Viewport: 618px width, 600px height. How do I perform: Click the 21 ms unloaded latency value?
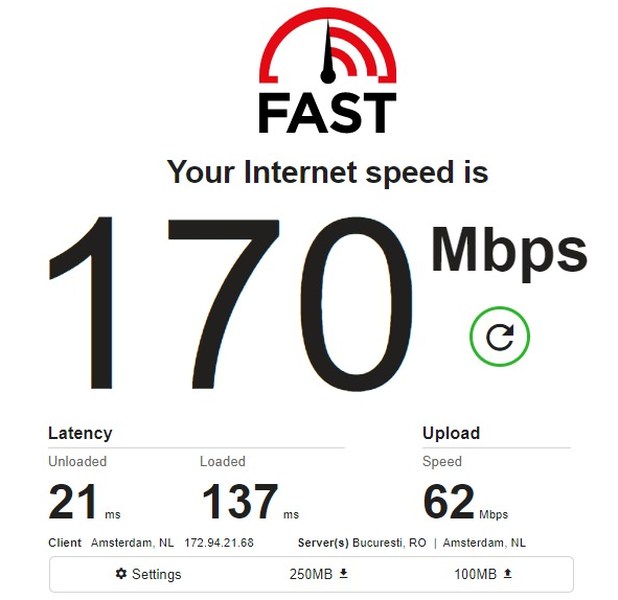point(84,501)
